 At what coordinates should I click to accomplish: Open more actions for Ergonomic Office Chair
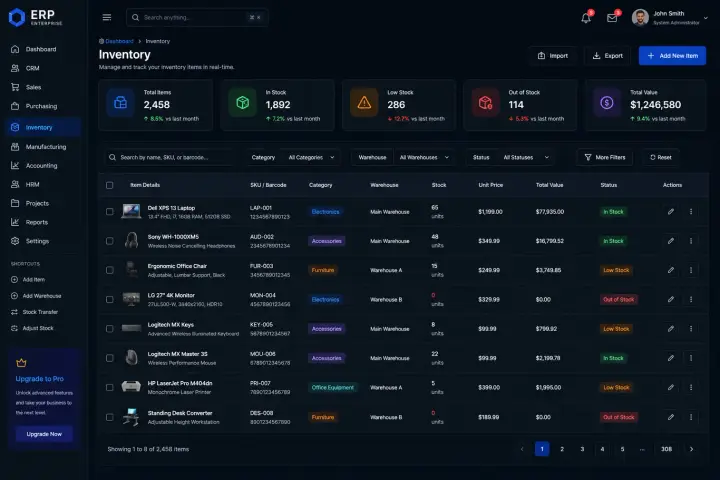point(691,270)
